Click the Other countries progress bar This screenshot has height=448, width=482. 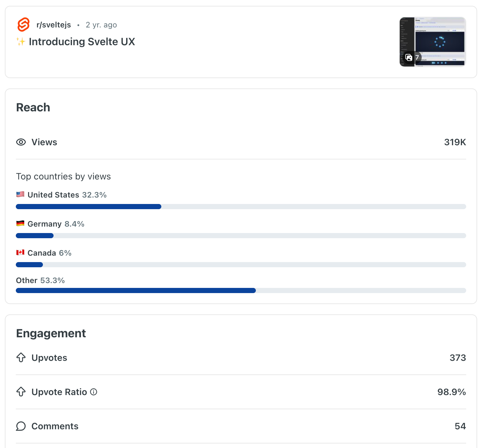(x=241, y=290)
